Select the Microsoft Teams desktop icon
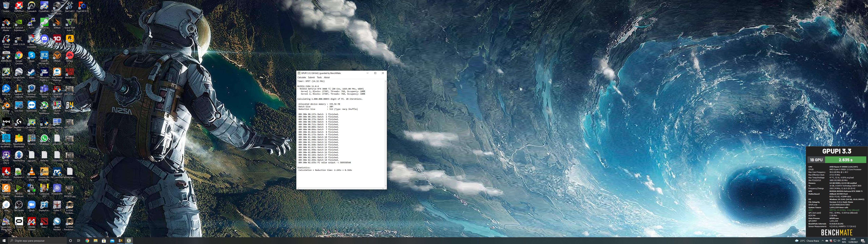868x244 pixels. 44,91
